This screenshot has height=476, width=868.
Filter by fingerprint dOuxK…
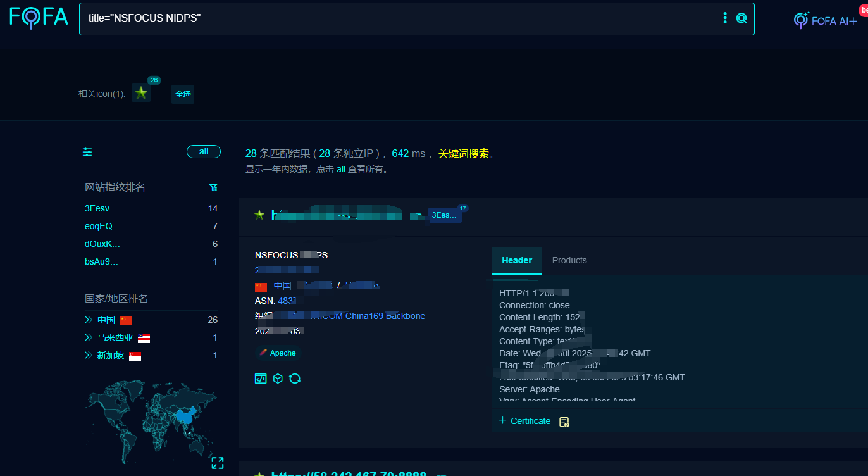point(102,244)
